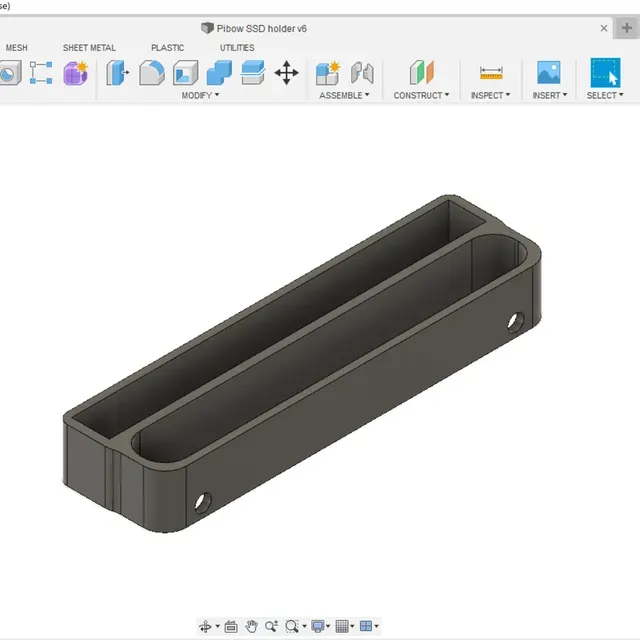Open the Viewports dropdown arrow
This screenshot has height=640, width=640.
pos(376,626)
